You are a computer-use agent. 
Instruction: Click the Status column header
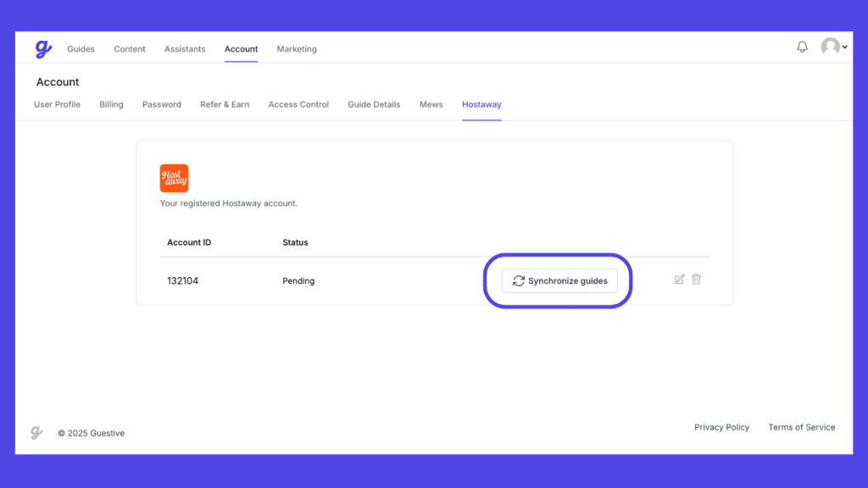click(295, 242)
